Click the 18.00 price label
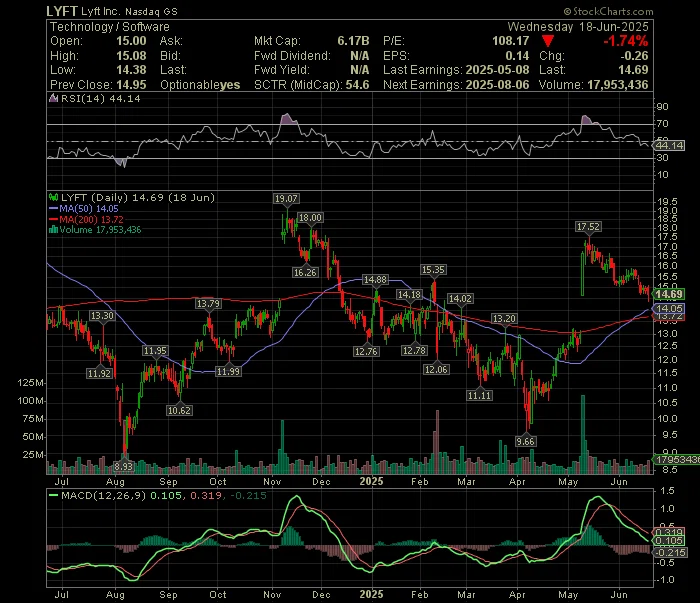Screen dimensions: 700x603 310,218
